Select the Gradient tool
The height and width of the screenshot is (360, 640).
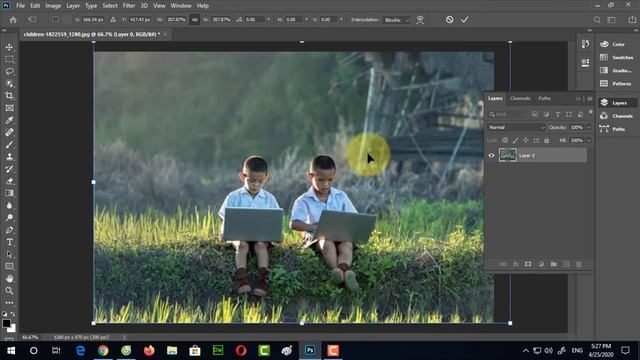(9, 193)
